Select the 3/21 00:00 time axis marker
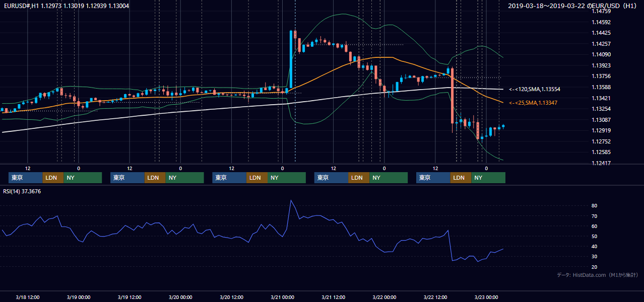The width and height of the screenshot is (644, 302). click(282, 297)
